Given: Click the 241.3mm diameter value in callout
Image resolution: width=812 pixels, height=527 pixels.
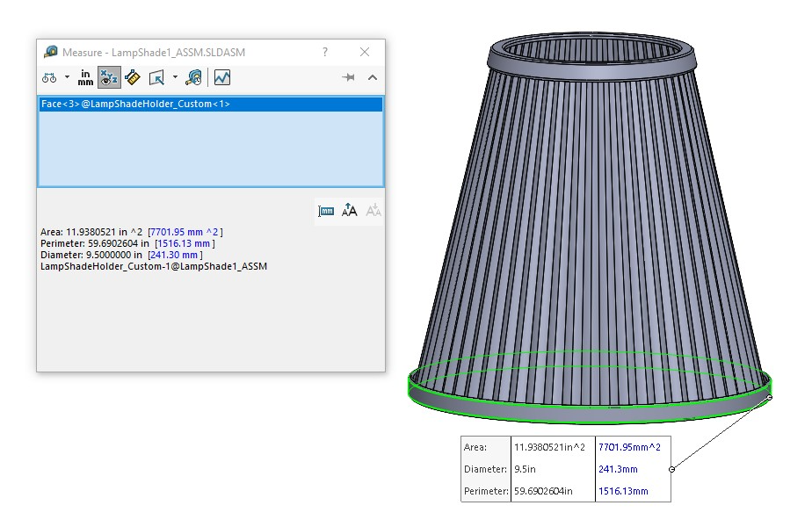Looking at the screenshot, I should [x=618, y=469].
